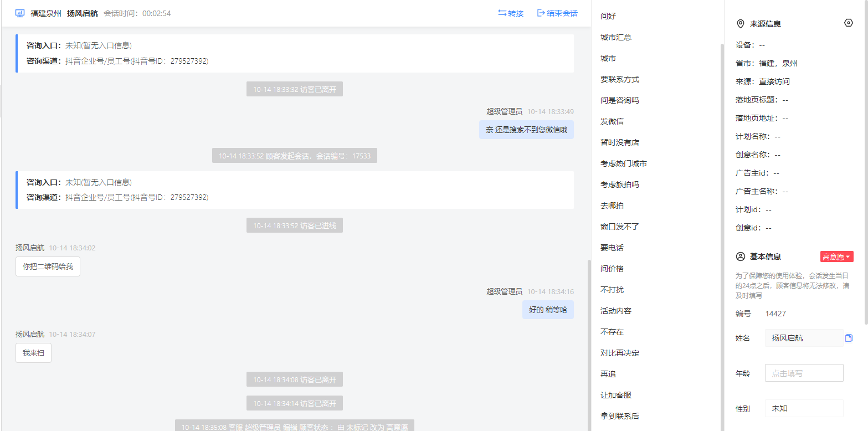The width and height of the screenshot is (868, 431).
Task: Select quick reply 问价格
Action: click(x=612, y=269)
